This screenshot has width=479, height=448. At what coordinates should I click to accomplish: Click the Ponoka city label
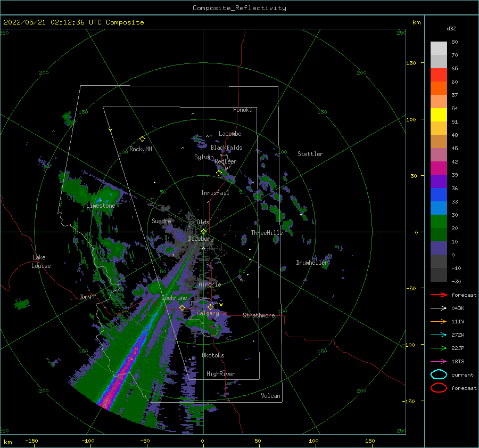point(243,110)
